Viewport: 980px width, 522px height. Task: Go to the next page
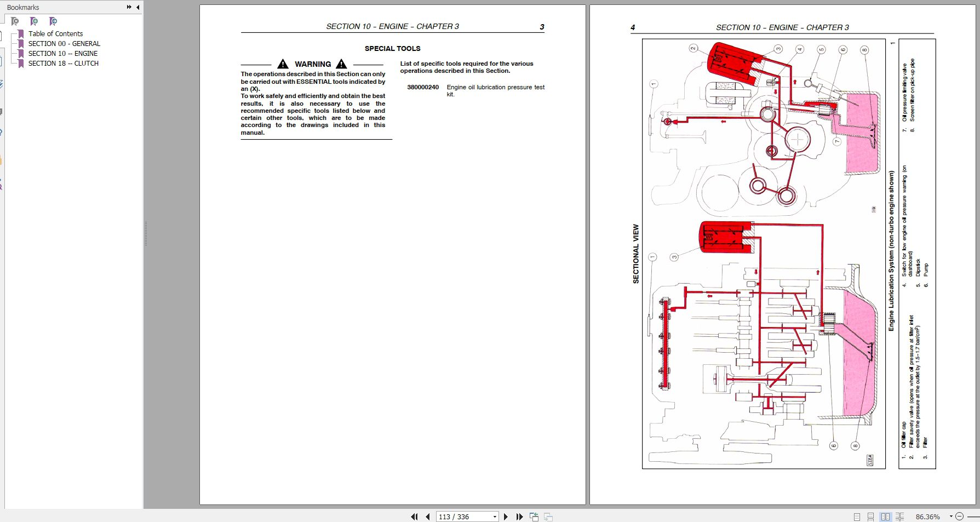click(x=506, y=517)
